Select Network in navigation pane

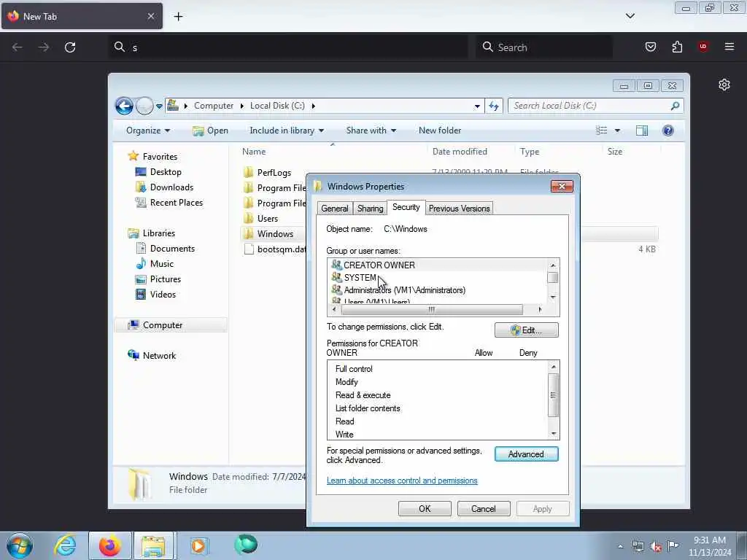point(159,356)
